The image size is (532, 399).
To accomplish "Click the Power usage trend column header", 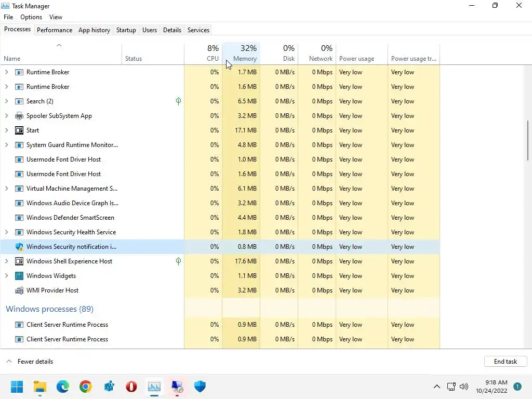I will pyautogui.click(x=414, y=54).
